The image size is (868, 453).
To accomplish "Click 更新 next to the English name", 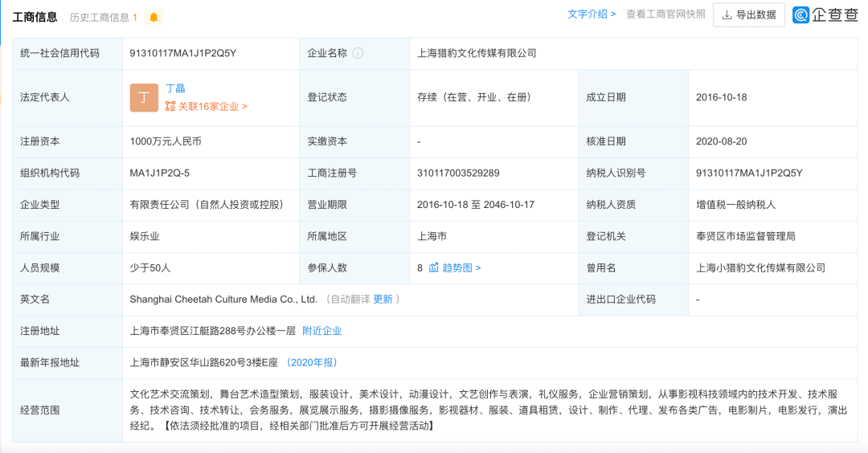I will 383,300.
